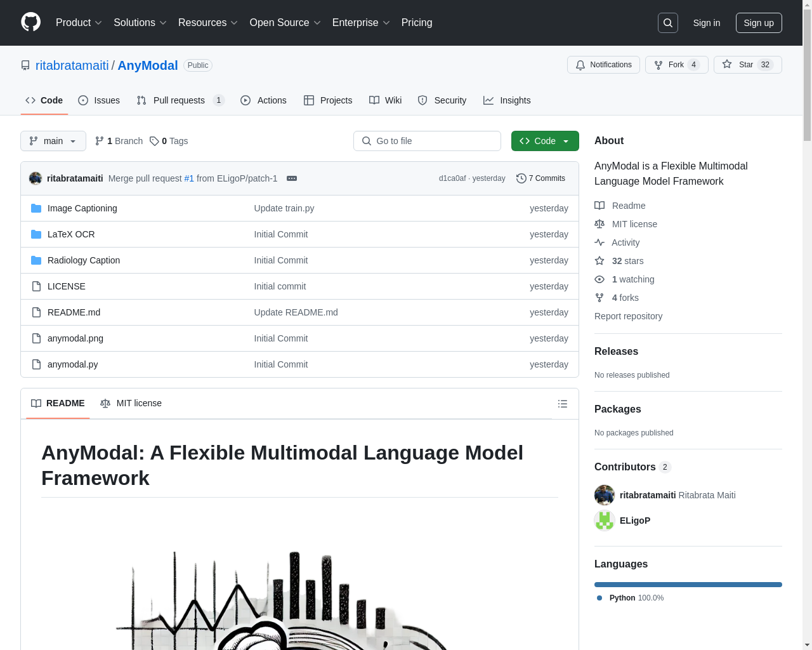This screenshot has width=812, height=650.
Task: Open the Actions tab
Action: click(x=263, y=100)
